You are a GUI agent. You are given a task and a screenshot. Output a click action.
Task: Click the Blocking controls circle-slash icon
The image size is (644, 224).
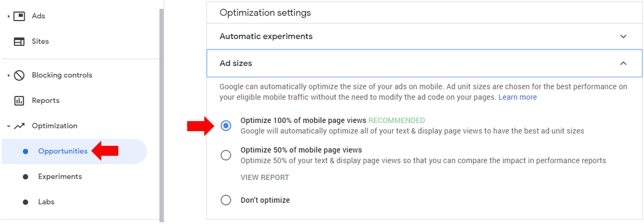19,75
